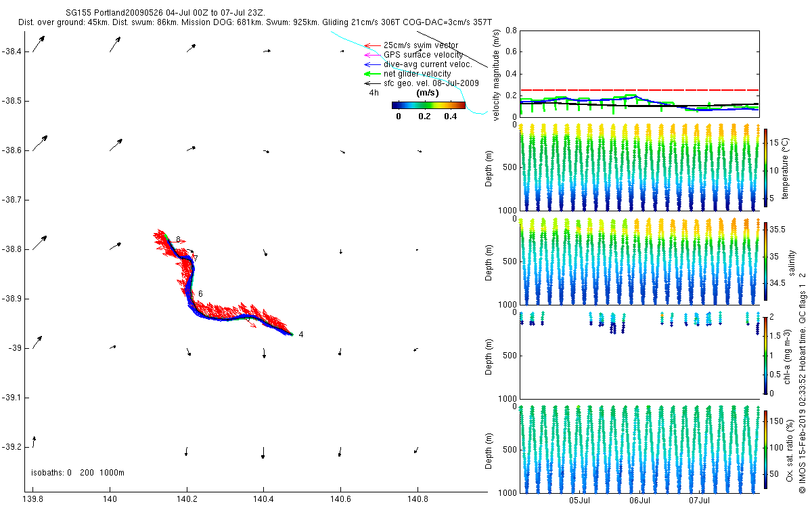812x508 pixels.
Task: Click the red dashed line in velocity plot
Action: tap(639, 90)
